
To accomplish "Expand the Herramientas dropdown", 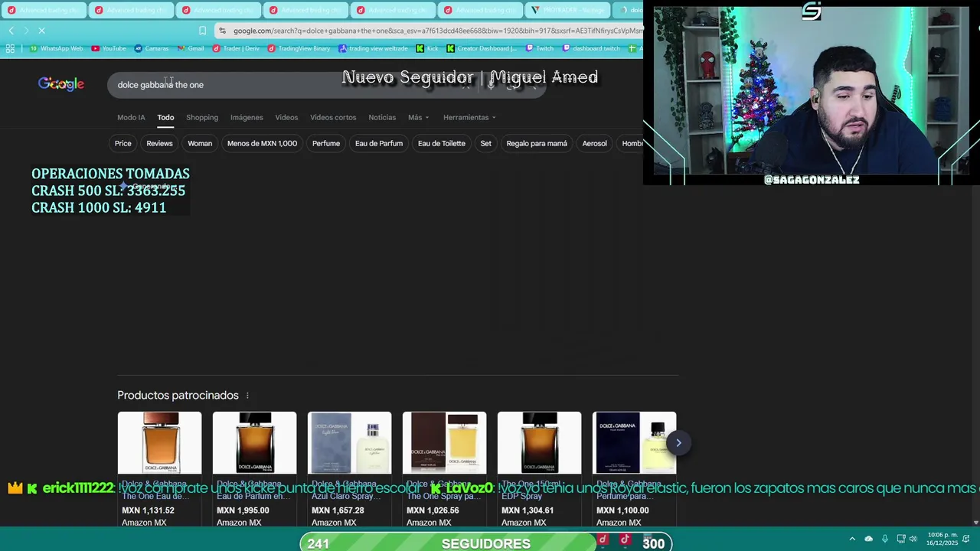I will (469, 117).
